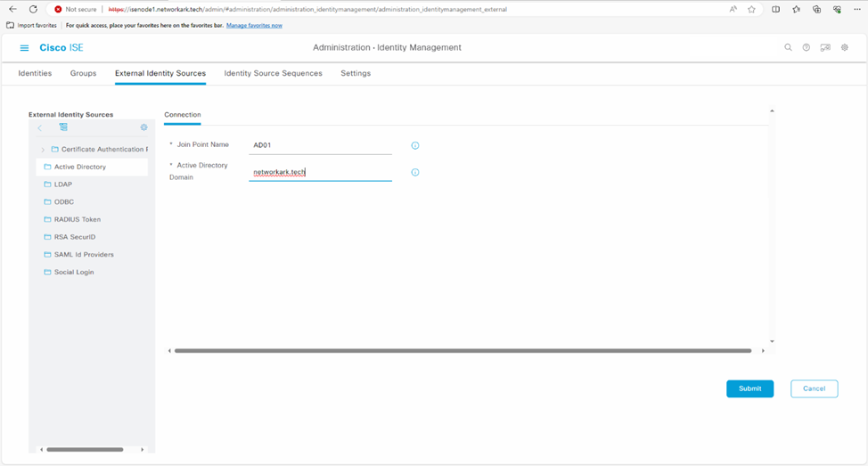
Task: Go to the Groups tab
Action: tap(83, 73)
